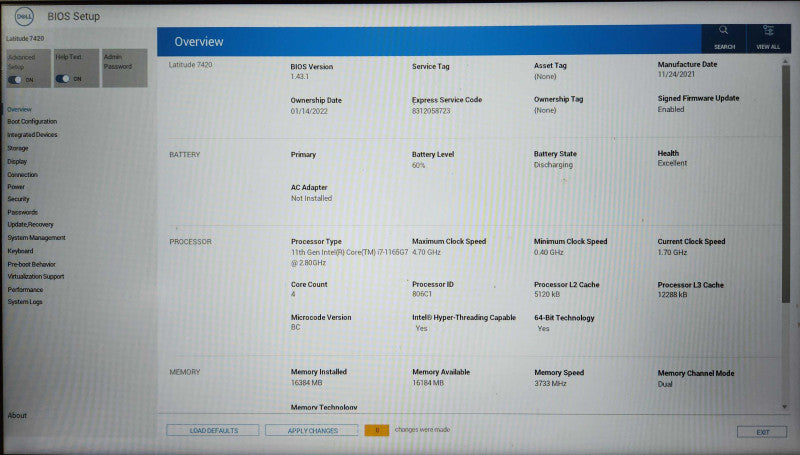Click the View All icon
Screen dimensions: 800x455
[768, 31]
